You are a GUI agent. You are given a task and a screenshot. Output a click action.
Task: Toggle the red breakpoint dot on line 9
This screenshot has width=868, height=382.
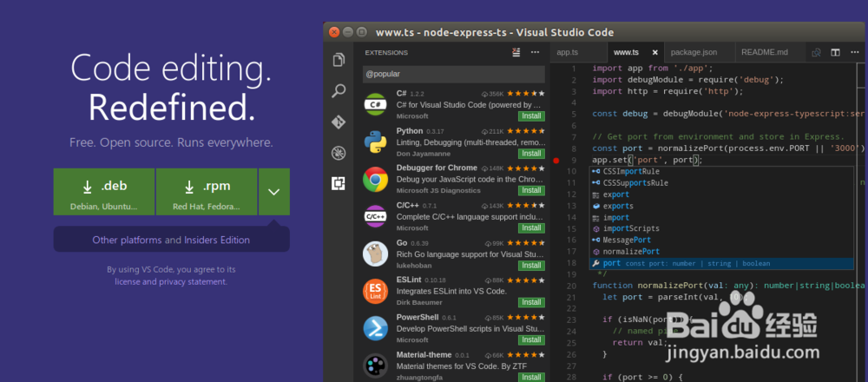pyautogui.click(x=556, y=161)
